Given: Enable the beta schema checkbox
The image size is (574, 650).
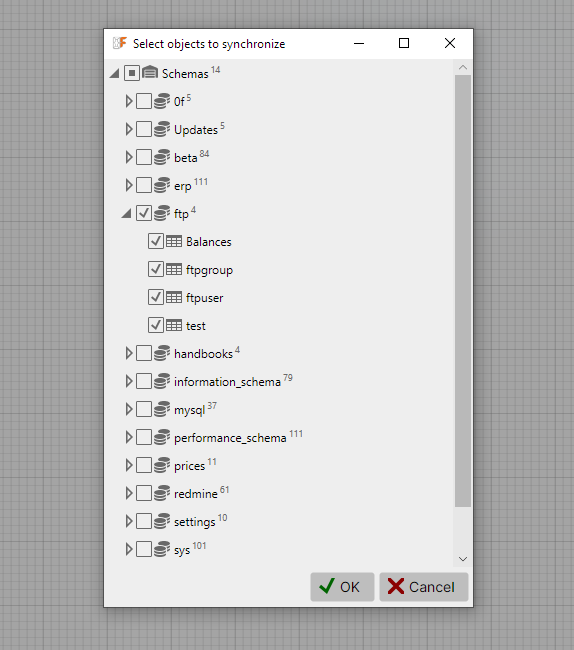Looking at the screenshot, I should (x=144, y=158).
